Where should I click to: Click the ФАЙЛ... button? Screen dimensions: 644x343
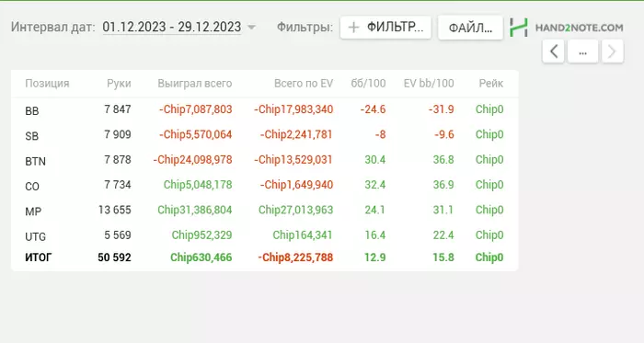470,28
